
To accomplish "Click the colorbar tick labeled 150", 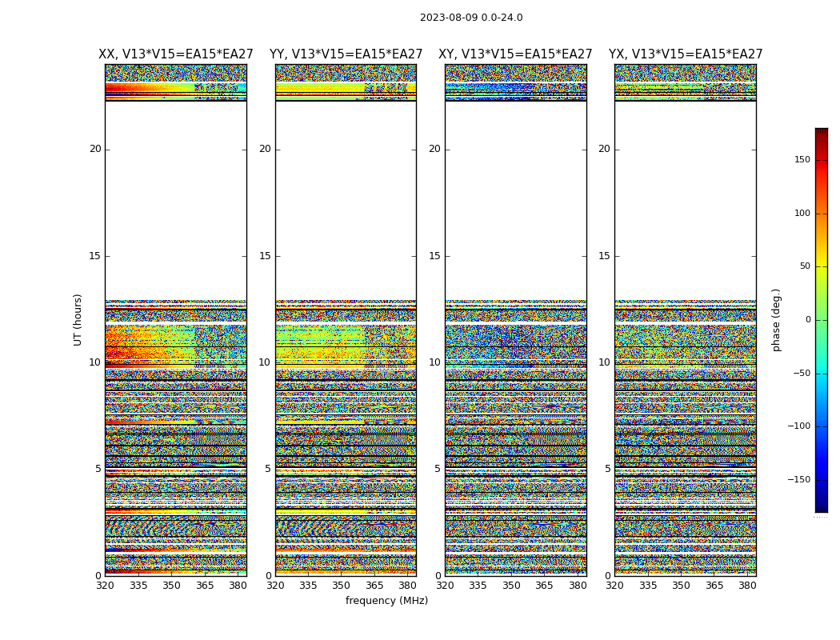I will pos(802,159).
